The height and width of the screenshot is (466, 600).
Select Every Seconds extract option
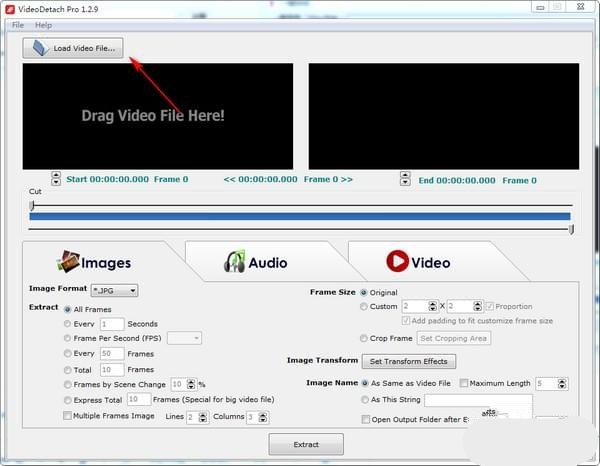(67, 324)
